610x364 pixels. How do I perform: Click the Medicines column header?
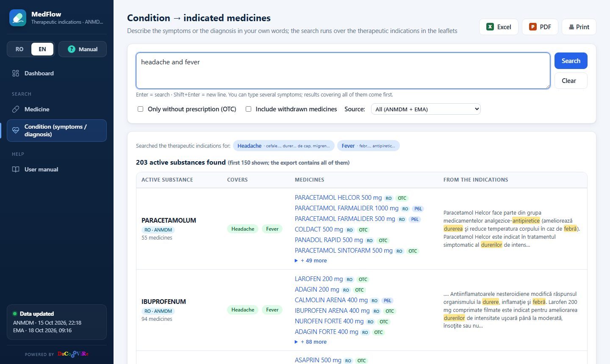pyautogui.click(x=310, y=180)
